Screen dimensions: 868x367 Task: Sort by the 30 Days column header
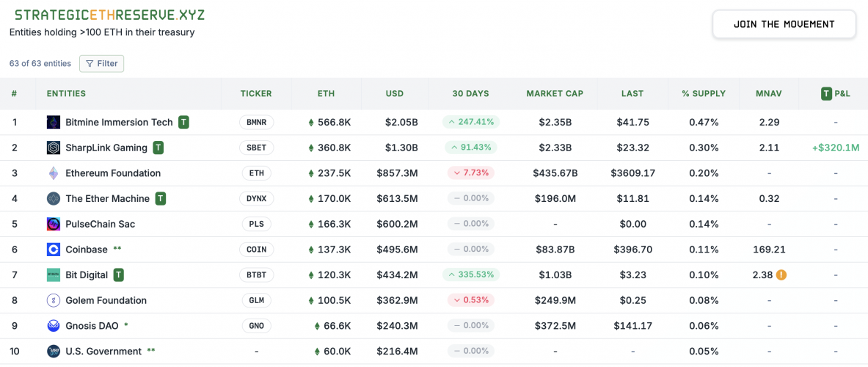tap(470, 94)
